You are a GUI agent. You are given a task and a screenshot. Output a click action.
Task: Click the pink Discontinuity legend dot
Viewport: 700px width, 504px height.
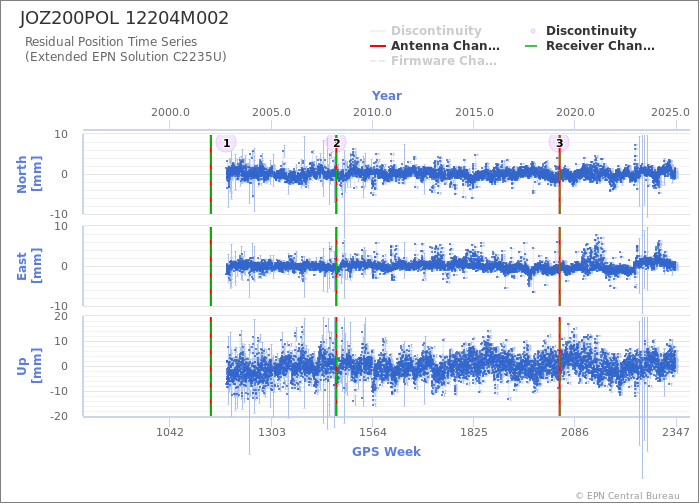(x=533, y=31)
